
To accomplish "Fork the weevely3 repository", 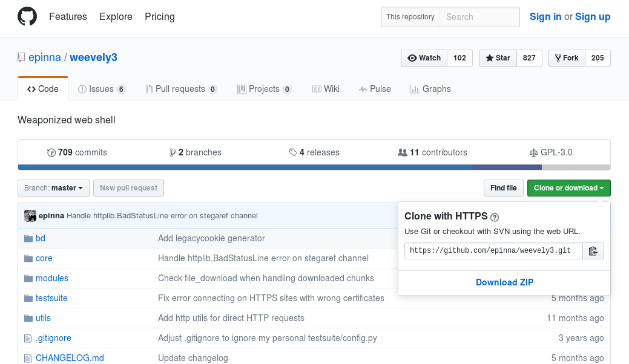I will pyautogui.click(x=567, y=58).
